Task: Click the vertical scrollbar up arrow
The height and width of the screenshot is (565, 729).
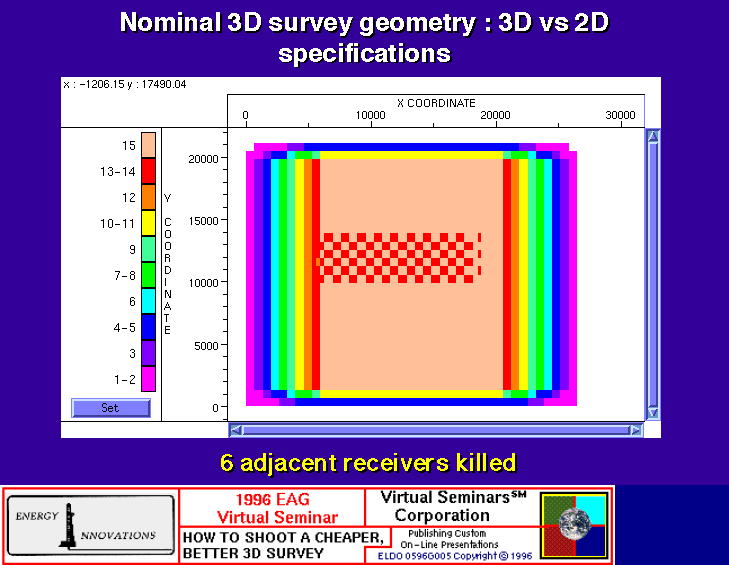Action: [653, 136]
